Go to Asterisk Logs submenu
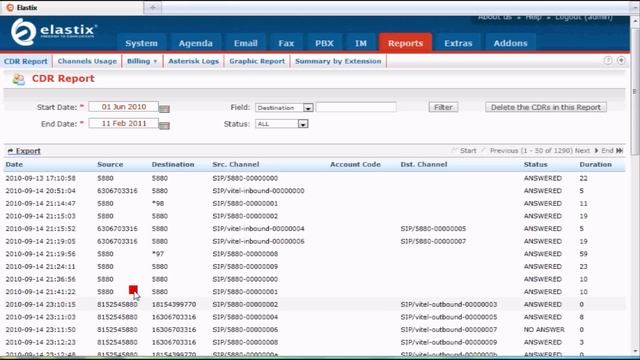640x360 pixels. (193, 61)
